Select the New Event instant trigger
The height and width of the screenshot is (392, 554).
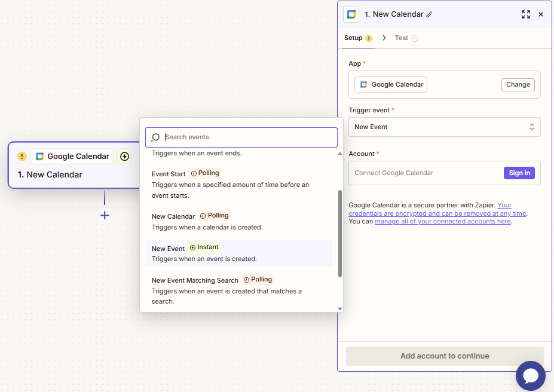(238, 253)
